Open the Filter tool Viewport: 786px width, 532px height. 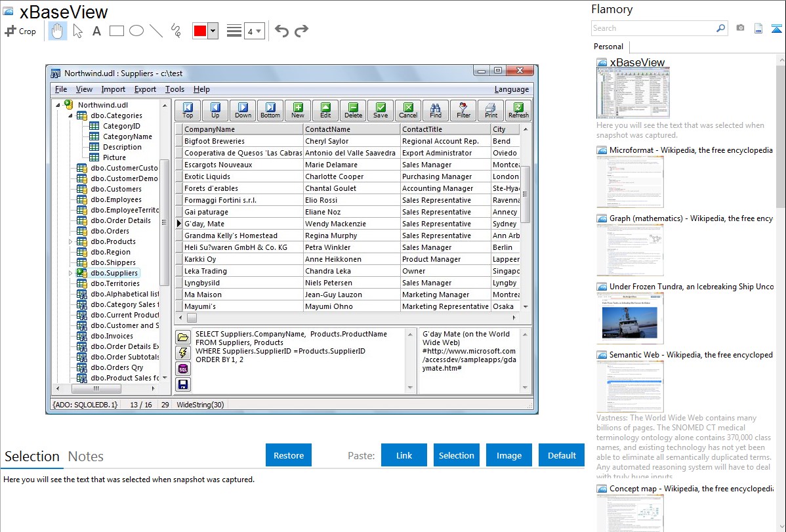pos(463,110)
